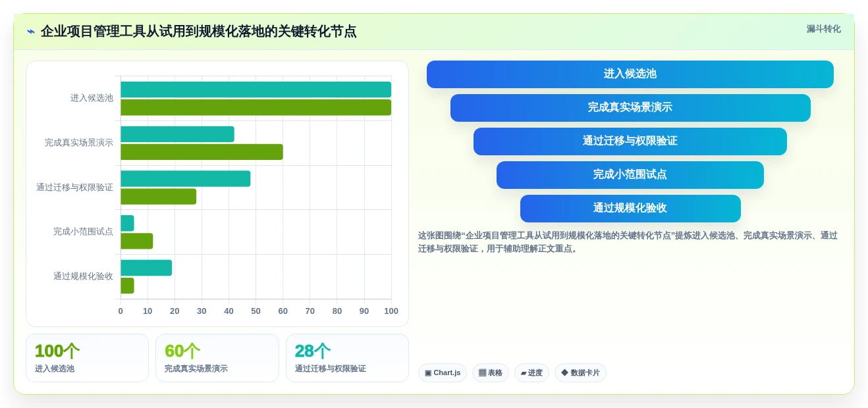Click the chart axis label 完成小范围试点
The image size is (868, 408).
(83, 232)
